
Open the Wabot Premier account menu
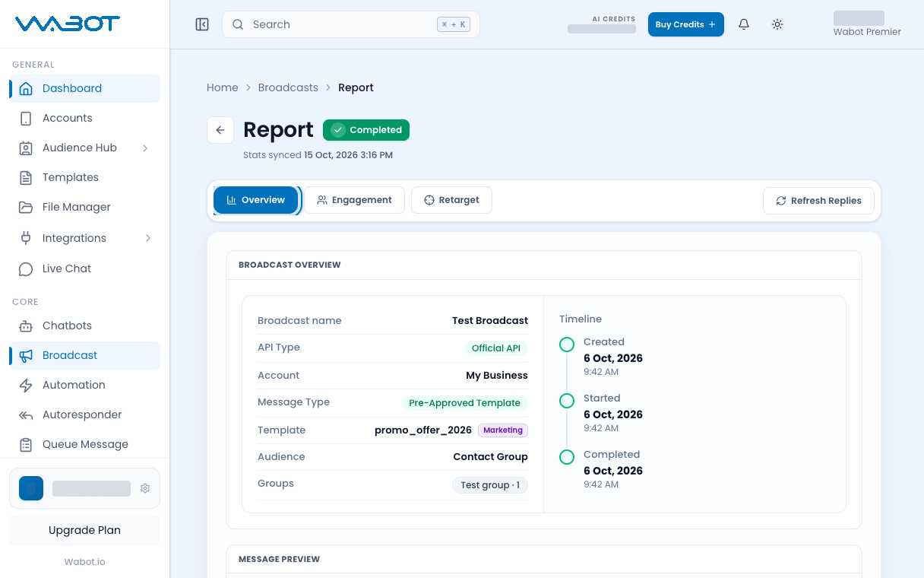coord(867,24)
